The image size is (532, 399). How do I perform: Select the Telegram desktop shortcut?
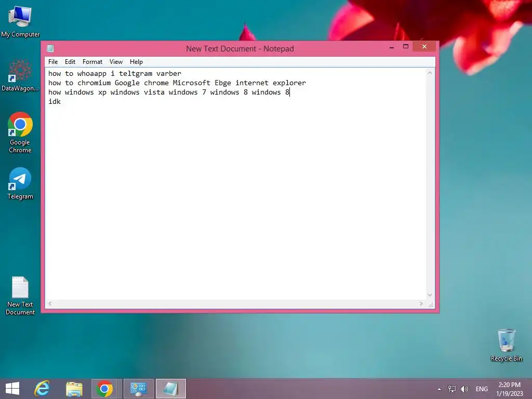pyautogui.click(x=20, y=183)
